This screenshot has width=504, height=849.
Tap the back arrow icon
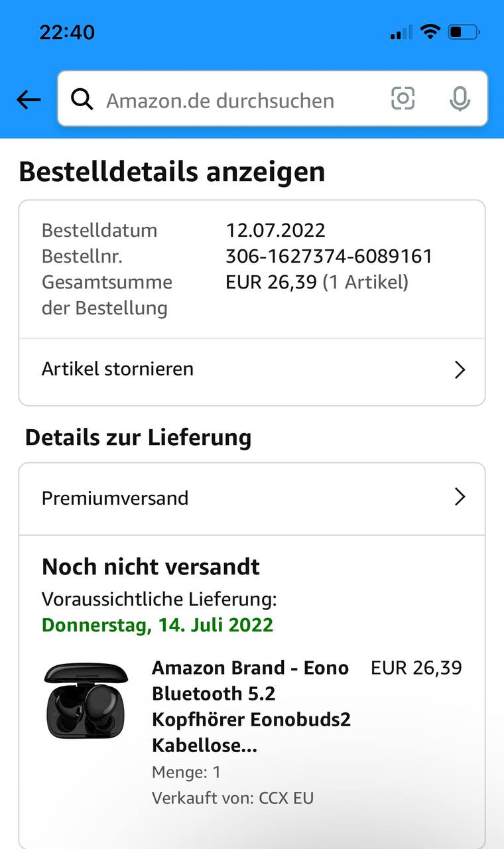(29, 100)
